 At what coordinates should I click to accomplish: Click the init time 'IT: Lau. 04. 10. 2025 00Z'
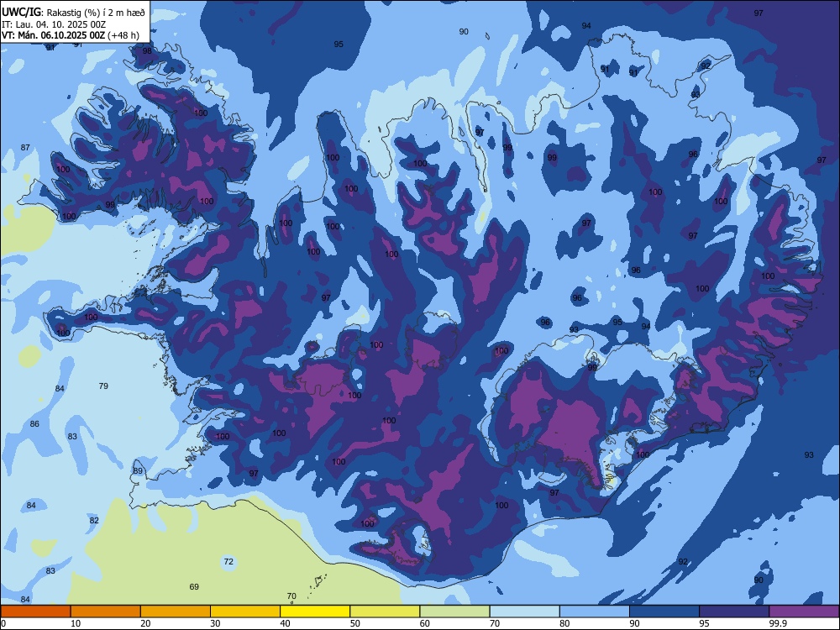pyautogui.click(x=54, y=24)
